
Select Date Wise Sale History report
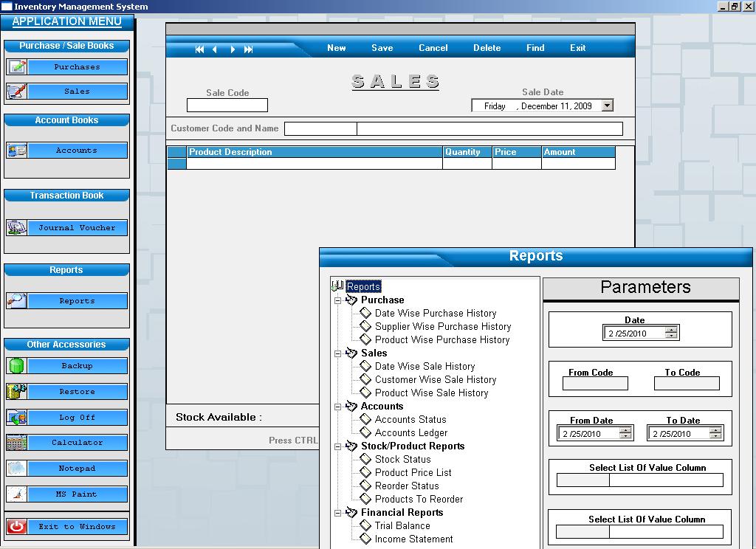point(425,367)
